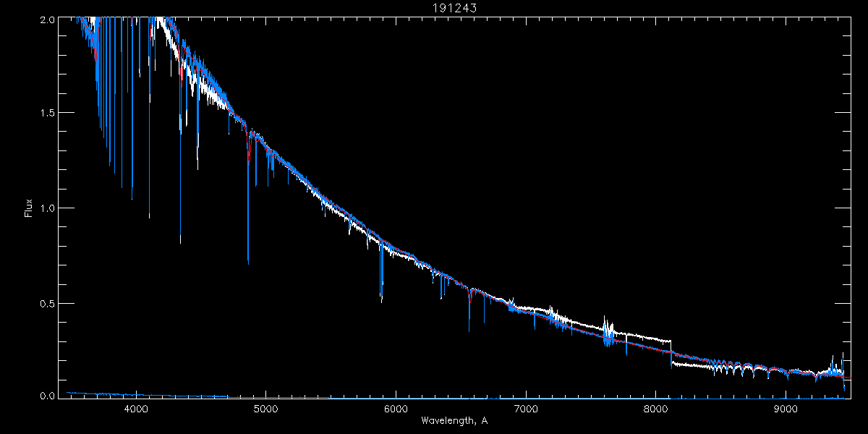Screen dimensions: 868x434
Task: Click the Flux axis label
Action: point(29,208)
